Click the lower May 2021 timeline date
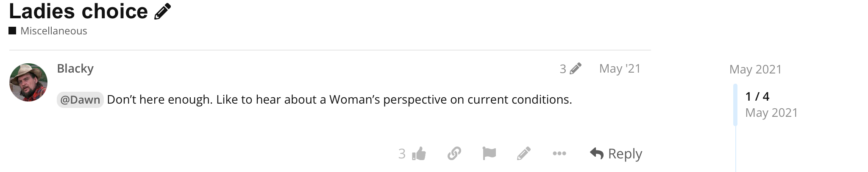This screenshot has height=172, width=868. coord(771,113)
